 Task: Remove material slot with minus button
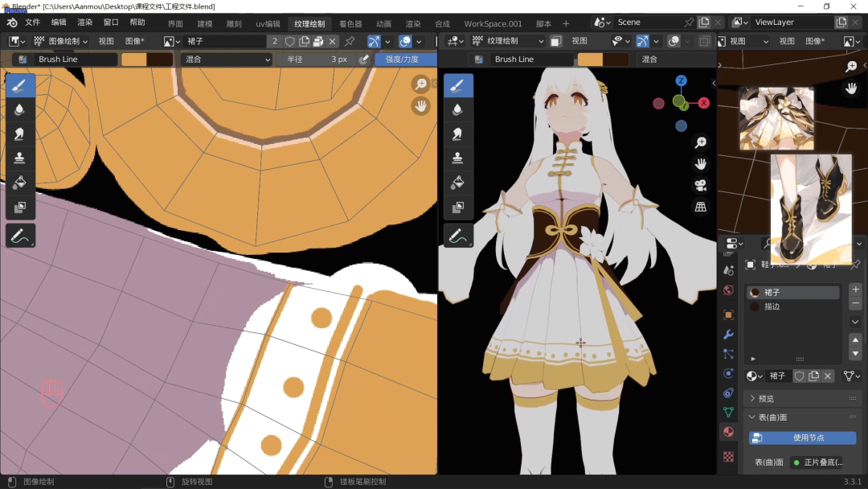tap(855, 303)
